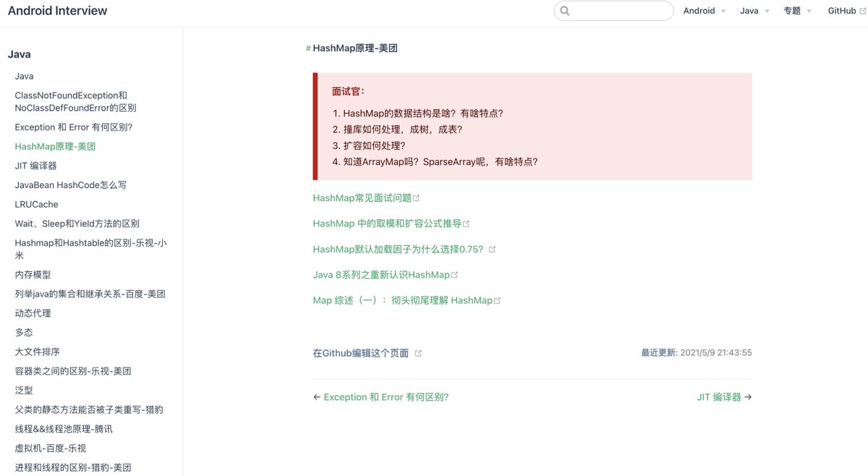Open sidebar item JIT 编译器

pyautogui.click(x=35, y=166)
